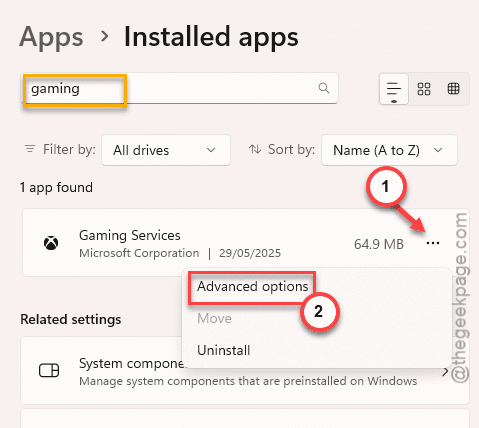Open the All drives filter dropdown
The width and height of the screenshot is (479, 428).
click(166, 150)
